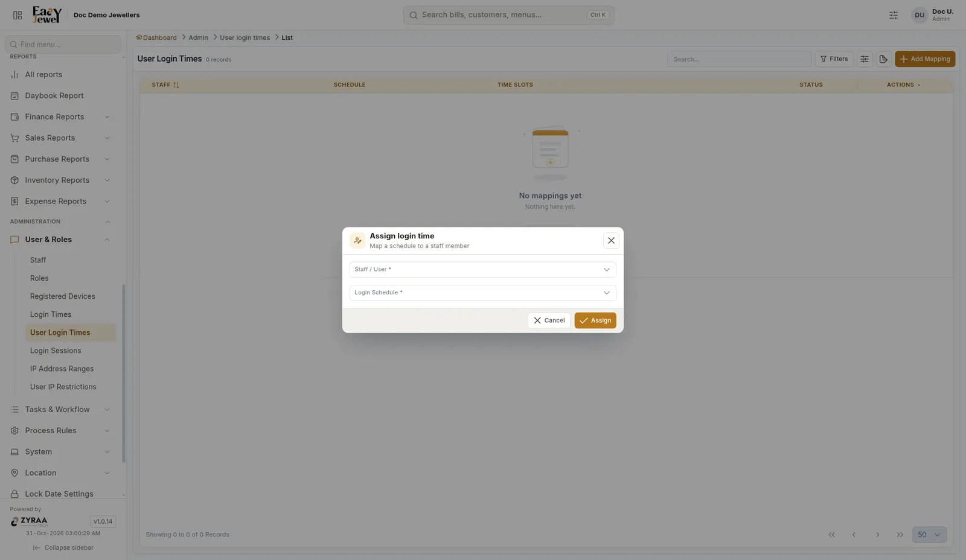Toggle the sidebar layout icon beside the logo

[x=18, y=15]
